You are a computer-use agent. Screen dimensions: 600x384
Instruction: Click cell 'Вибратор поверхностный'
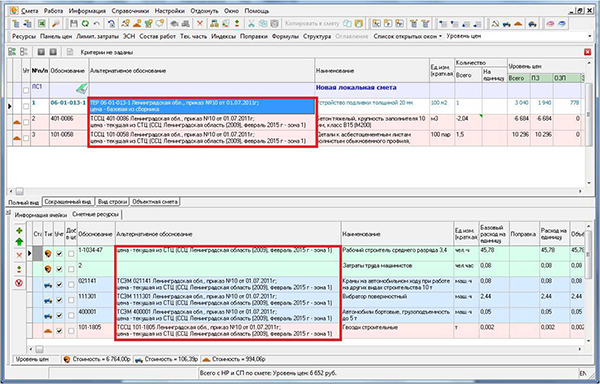[397, 300]
